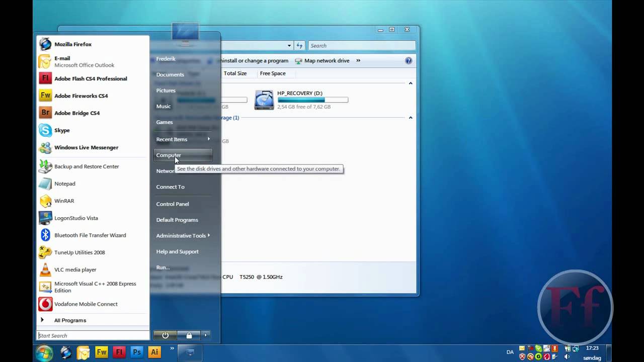This screenshot has height=362, width=644.
Task: Open Bluetooth File Transfer Wizard
Action: coord(93,235)
